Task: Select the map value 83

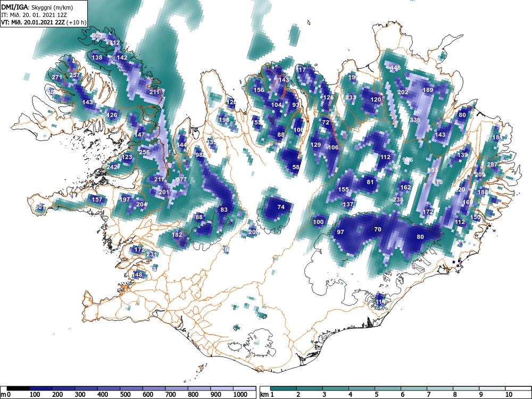Action: coord(224,210)
